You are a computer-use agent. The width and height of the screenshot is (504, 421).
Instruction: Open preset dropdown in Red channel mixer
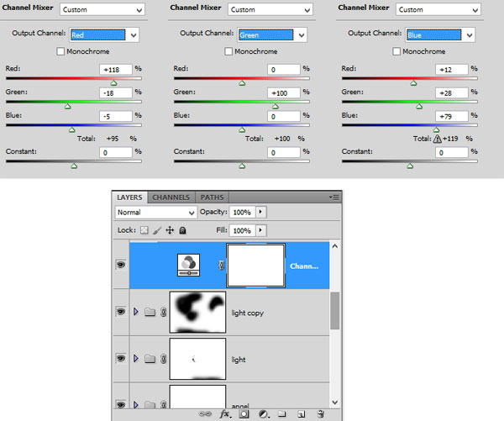(102, 9)
